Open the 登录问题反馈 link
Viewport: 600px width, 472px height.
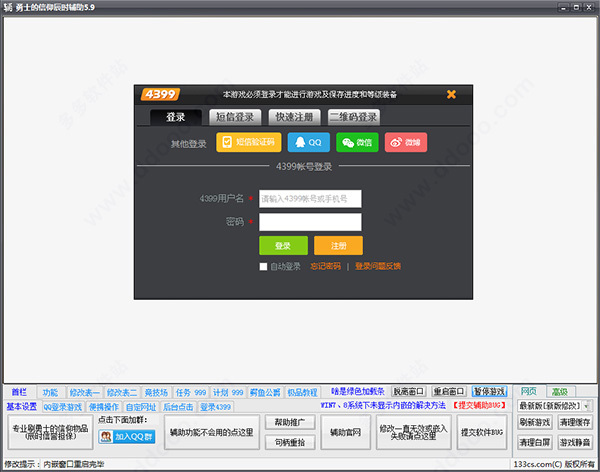pos(378,266)
